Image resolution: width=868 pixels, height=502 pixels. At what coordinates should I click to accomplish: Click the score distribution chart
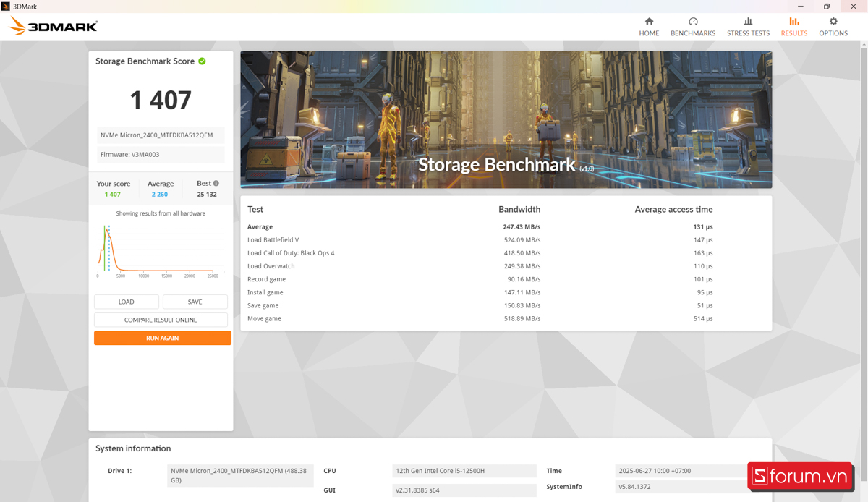(161, 251)
